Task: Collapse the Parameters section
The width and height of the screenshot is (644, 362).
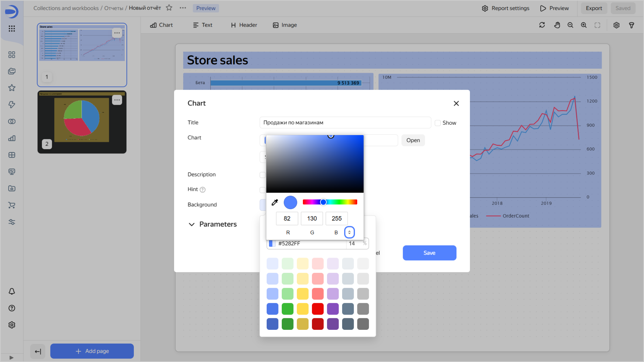Action: pos(192,224)
